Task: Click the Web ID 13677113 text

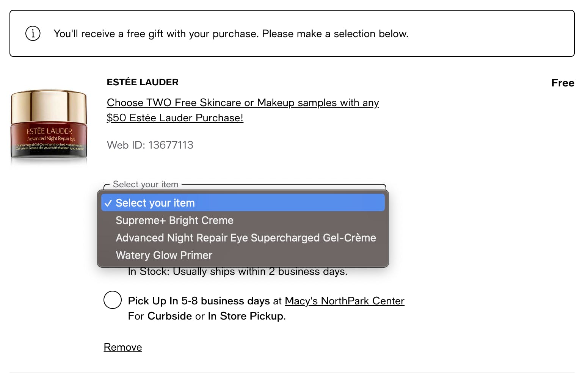Action: [150, 145]
